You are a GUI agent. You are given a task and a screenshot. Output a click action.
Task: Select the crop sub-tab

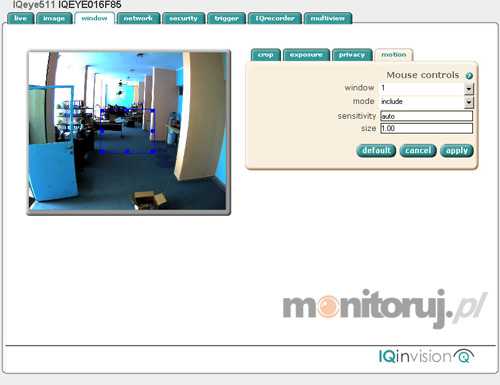[266, 55]
